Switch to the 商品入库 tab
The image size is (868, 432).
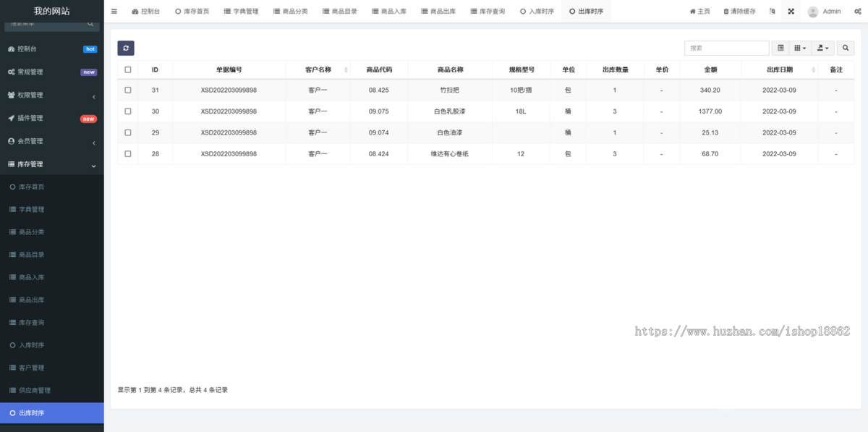[389, 11]
